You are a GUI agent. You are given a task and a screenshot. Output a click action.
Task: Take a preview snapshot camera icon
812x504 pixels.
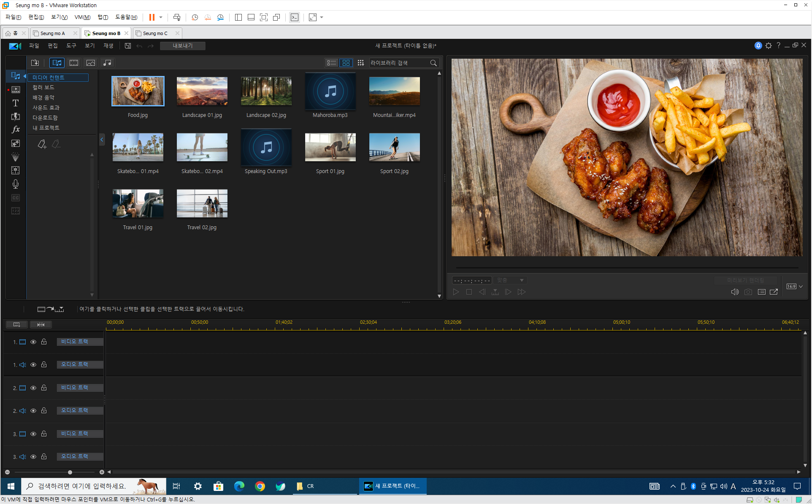[748, 292]
